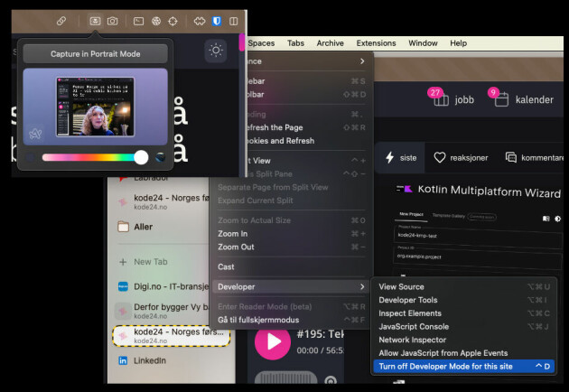Open the Derfor bygger Vy tab
Viewport: 569px width, 392px height.
click(x=163, y=311)
